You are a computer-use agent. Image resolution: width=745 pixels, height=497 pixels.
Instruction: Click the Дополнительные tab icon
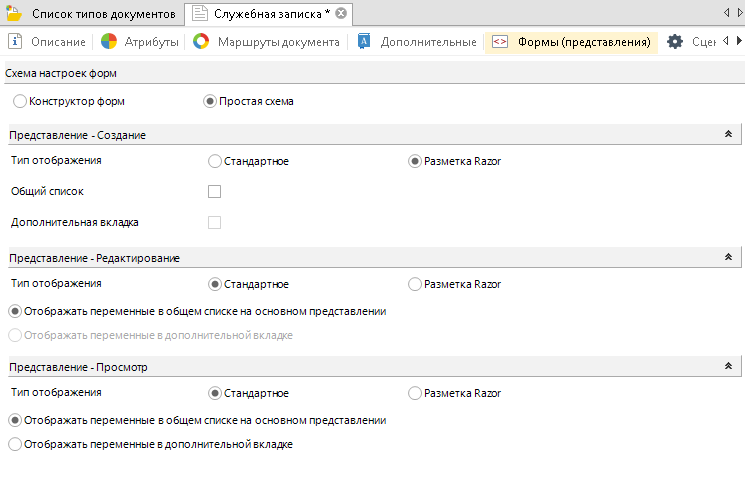click(x=364, y=42)
